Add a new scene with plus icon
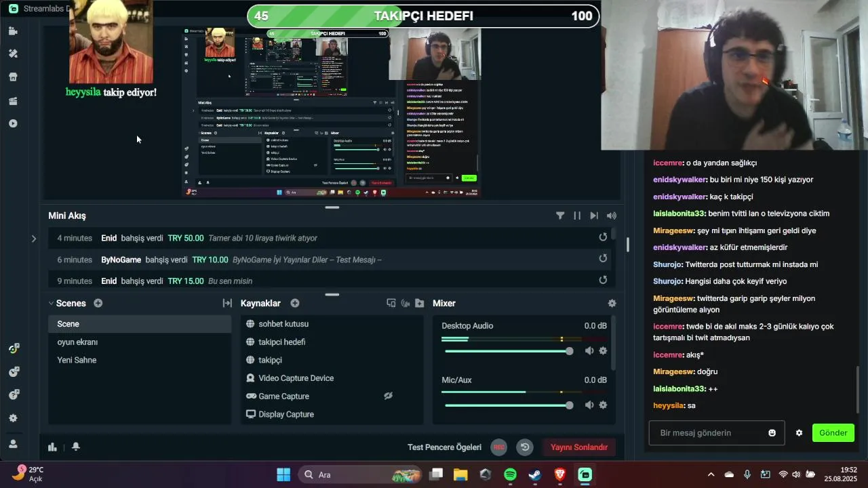The height and width of the screenshot is (488, 868). [98, 303]
